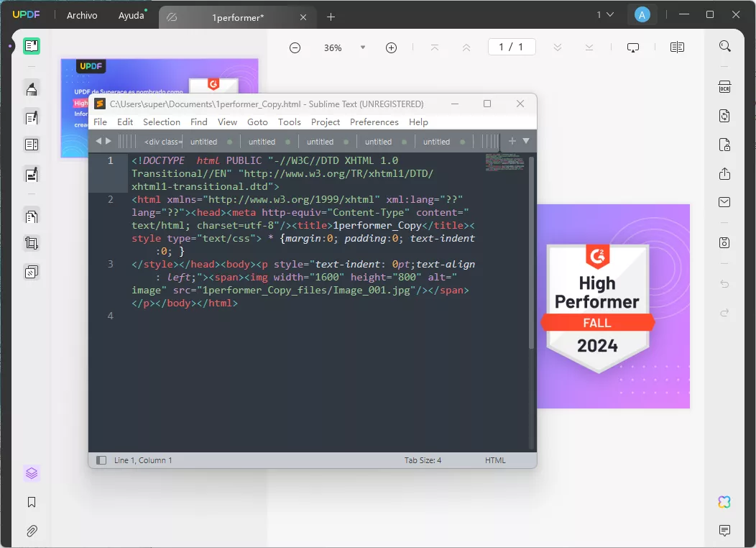Open the zoom percentage dropdown

(x=362, y=47)
